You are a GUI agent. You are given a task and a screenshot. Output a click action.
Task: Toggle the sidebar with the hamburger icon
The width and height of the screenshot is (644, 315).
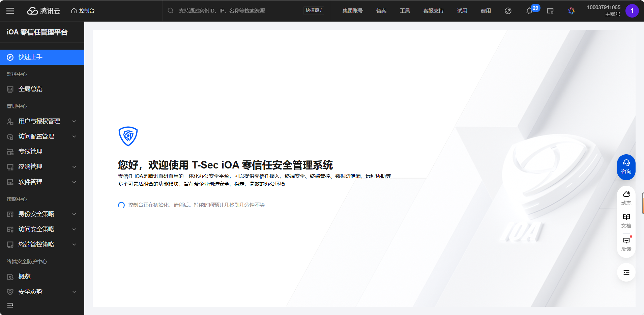[x=10, y=10]
